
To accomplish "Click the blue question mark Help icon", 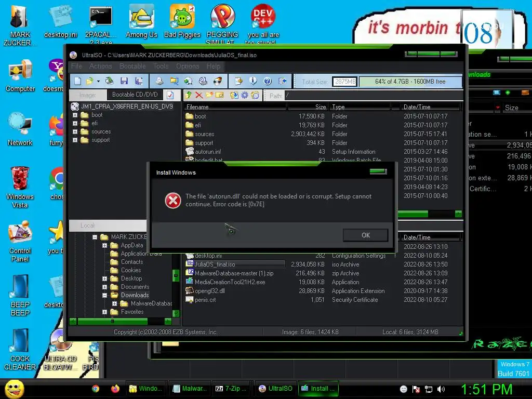I will tap(268, 81).
